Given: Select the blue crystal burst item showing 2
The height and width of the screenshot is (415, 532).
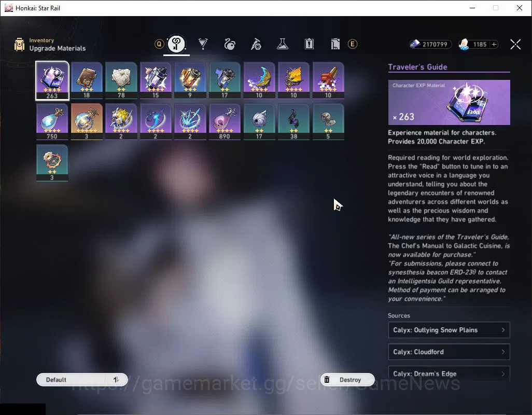Looking at the screenshot, I should [x=190, y=121].
